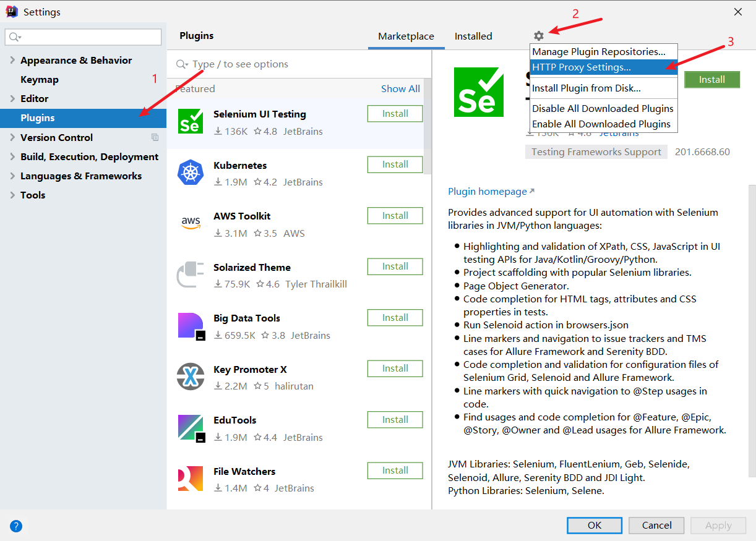Select the EduTools plugin name
The image size is (756, 541).
point(234,420)
